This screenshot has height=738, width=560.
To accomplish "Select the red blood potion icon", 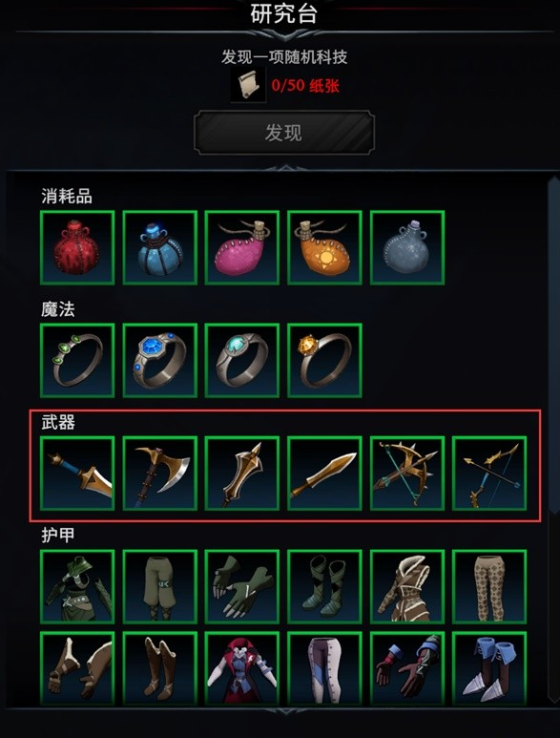I will [x=77, y=247].
